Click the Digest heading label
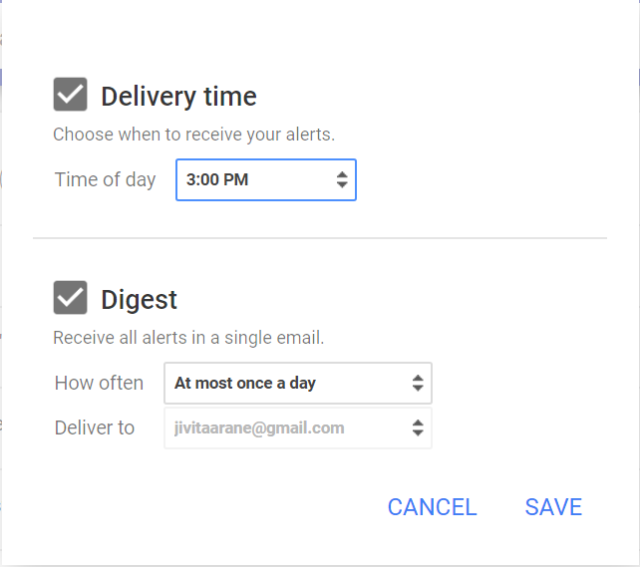Screen dimensions: 640x567 [x=139, y=300]
